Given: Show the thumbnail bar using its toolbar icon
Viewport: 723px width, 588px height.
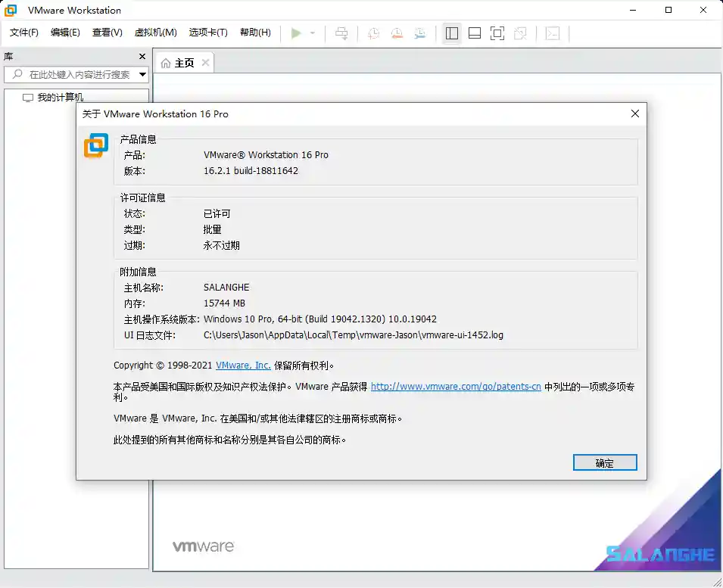Looking at the screenshot, I should [x=474, y=33].
